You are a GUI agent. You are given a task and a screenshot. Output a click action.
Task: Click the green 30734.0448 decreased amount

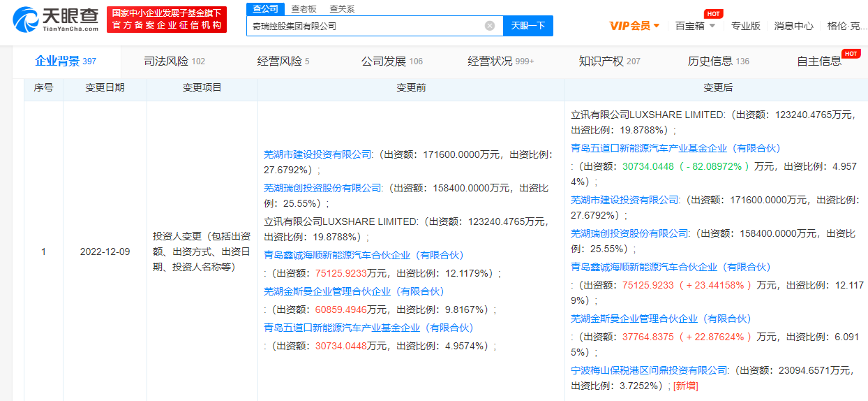648,166
